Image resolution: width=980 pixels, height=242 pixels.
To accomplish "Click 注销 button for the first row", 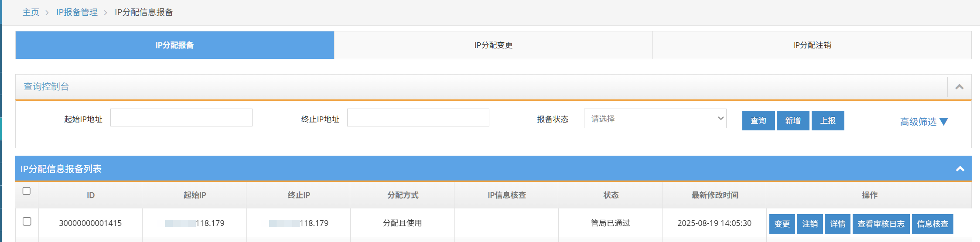I will pos(809,224).
